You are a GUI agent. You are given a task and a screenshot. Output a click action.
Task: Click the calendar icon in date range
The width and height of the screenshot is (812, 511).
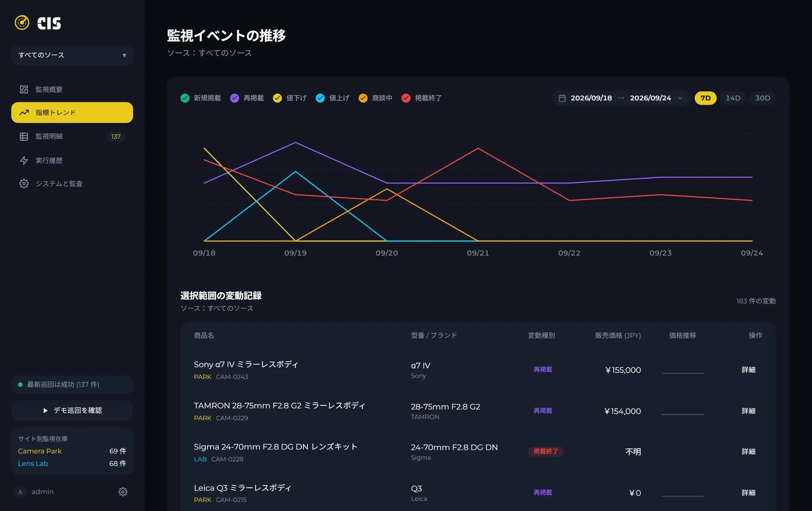click(x=562, y=98)
